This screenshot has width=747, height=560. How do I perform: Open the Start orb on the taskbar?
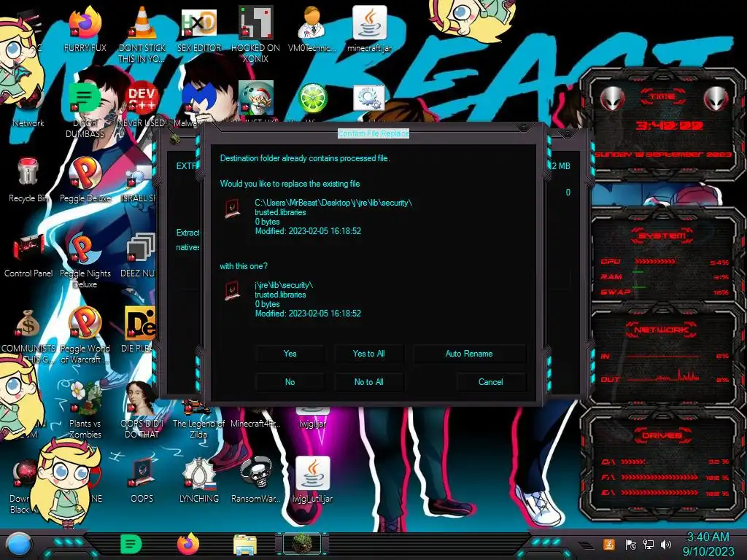19,544
